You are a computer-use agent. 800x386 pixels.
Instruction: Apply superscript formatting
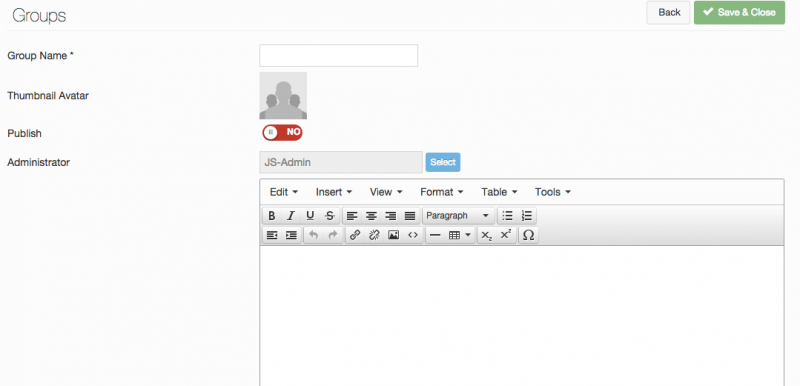[506, 235]
